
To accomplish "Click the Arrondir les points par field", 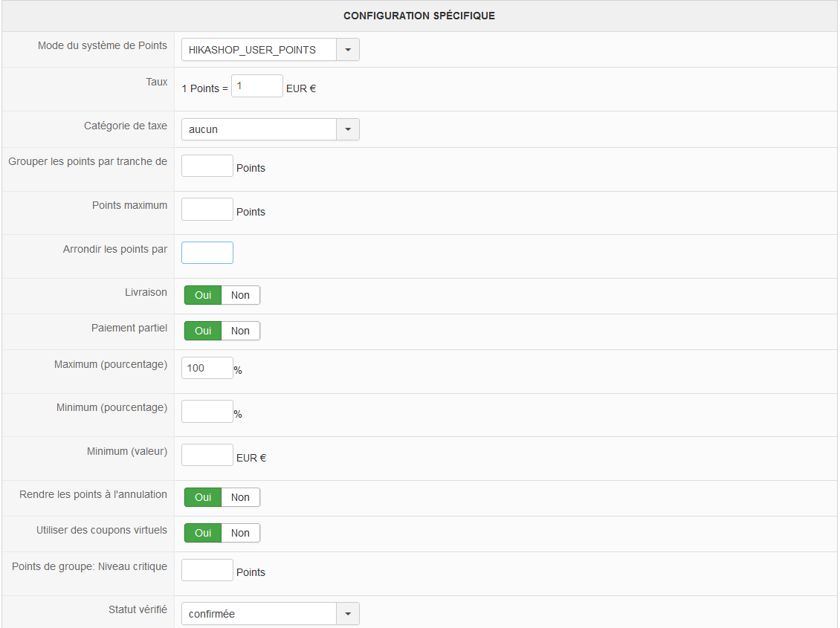I will (x=207, y=253).
